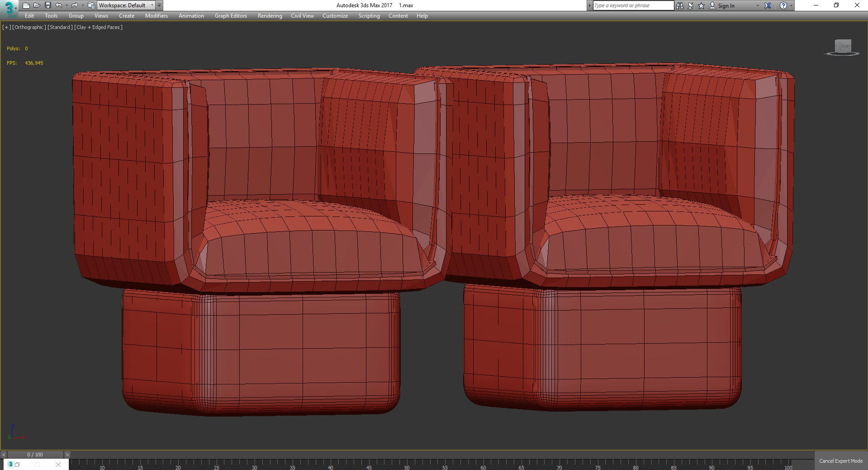Viewport: 868px width, 470px height.
Task: Open the Group menu
Action: click(x=76, y=16)
